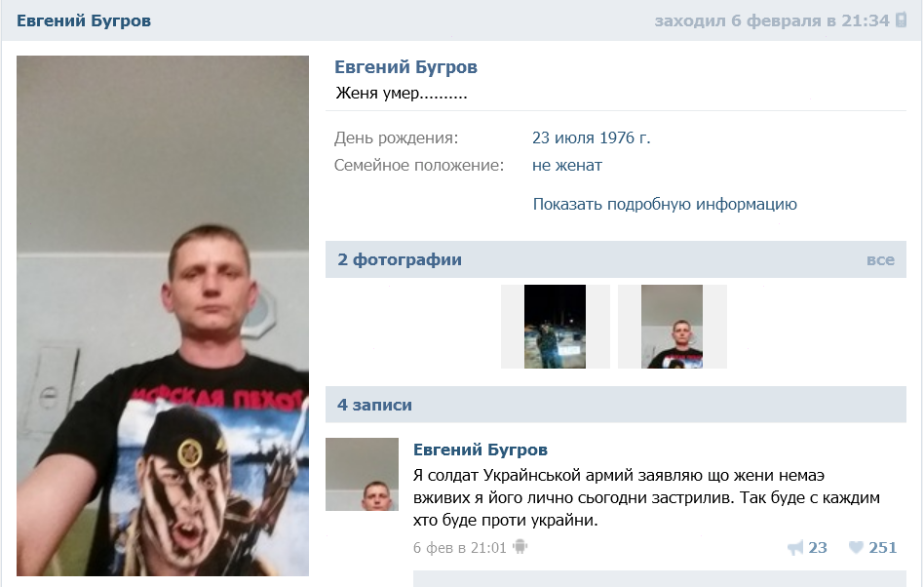Click marital status link 'не женат'
Screen dimensions: 924x587
click(x=567, y=165)
